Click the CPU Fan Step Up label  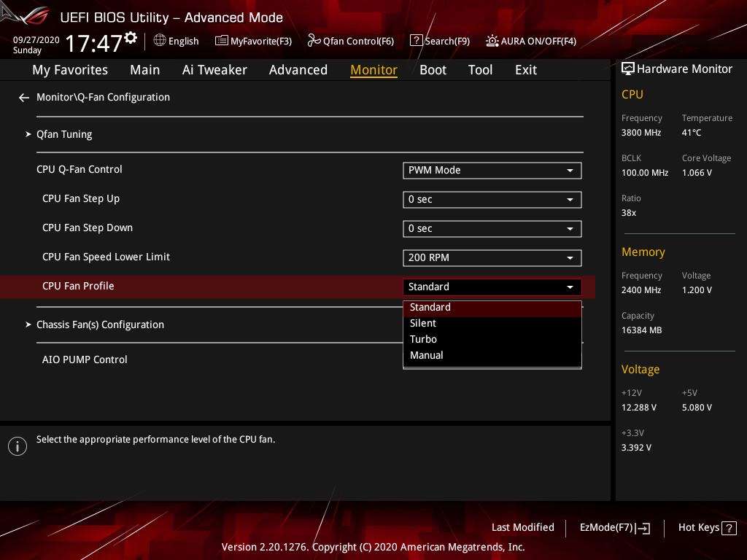(81, 199)
